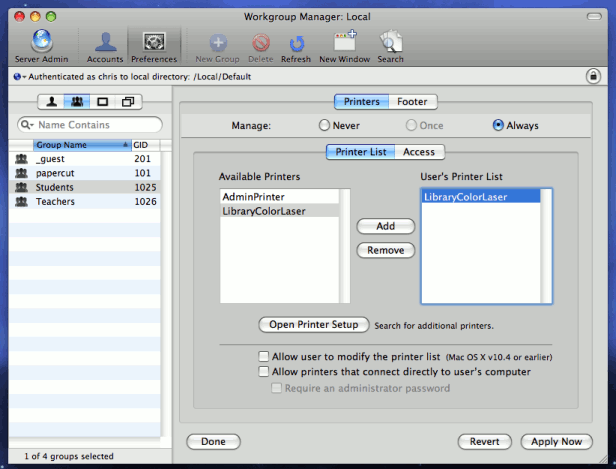Select LibraryColorLaser in Available Printers

tap(280, 211)
